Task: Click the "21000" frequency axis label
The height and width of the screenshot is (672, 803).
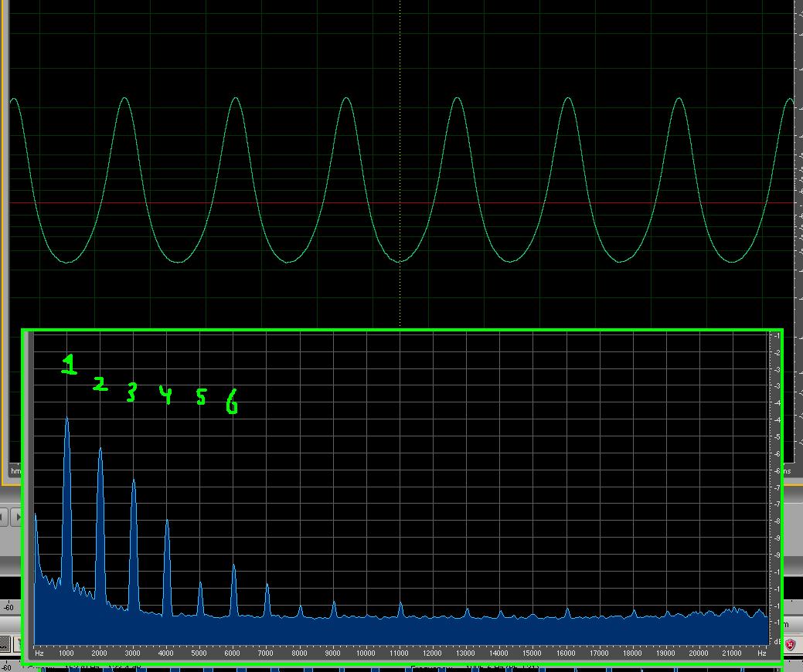Action: point(732,653)
